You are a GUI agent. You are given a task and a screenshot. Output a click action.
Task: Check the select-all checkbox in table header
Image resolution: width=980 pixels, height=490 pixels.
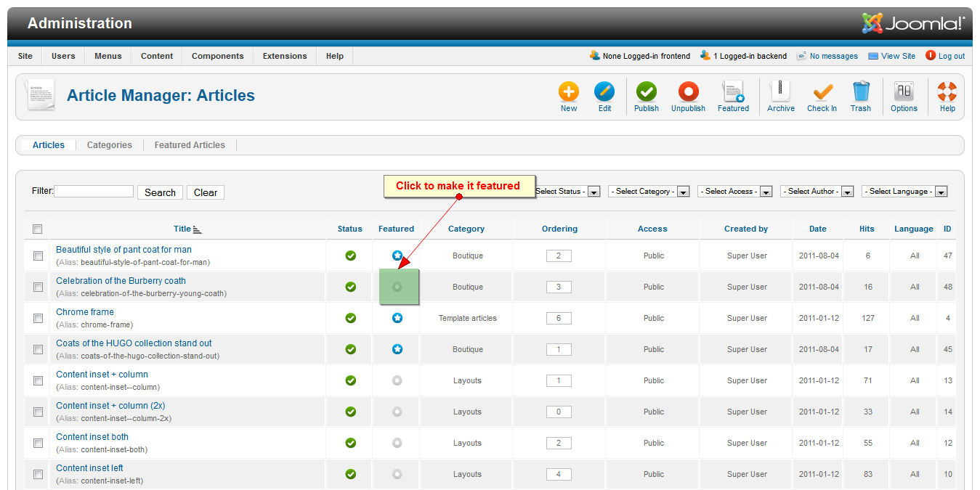[38, 229]
